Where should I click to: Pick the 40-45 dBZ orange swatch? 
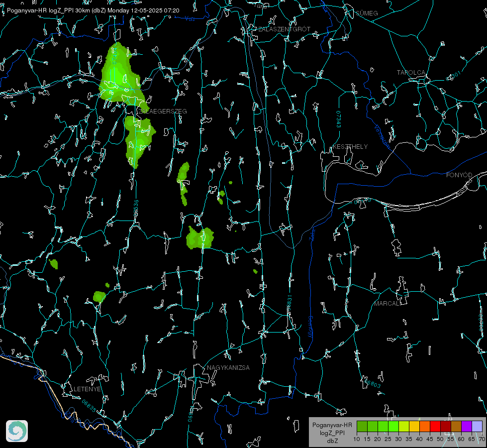425,426
